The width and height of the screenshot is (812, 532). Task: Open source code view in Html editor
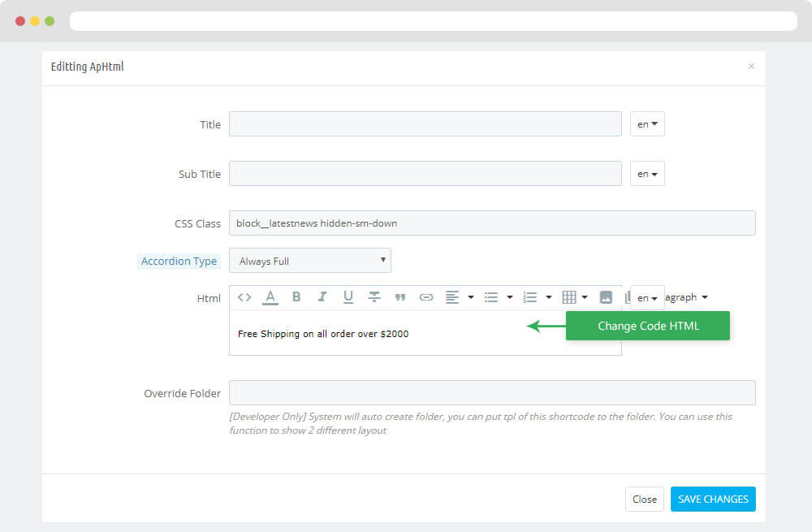[x=244, y=297]
